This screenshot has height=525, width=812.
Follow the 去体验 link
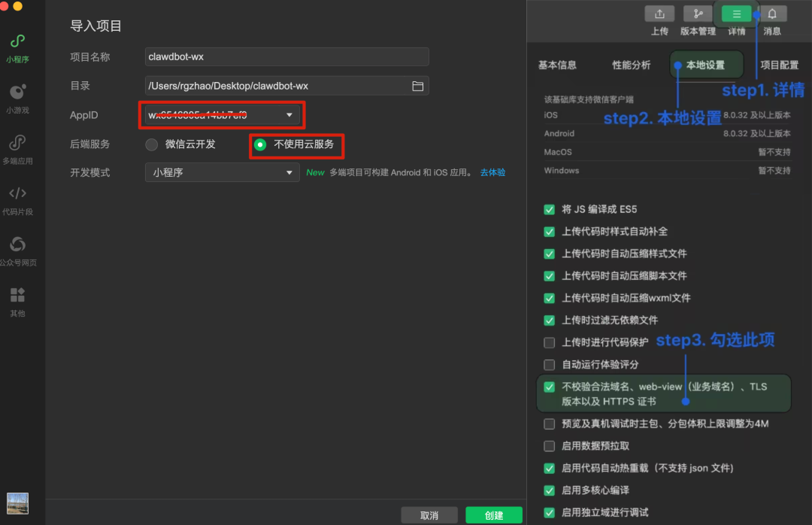click(x=492, y=172)
